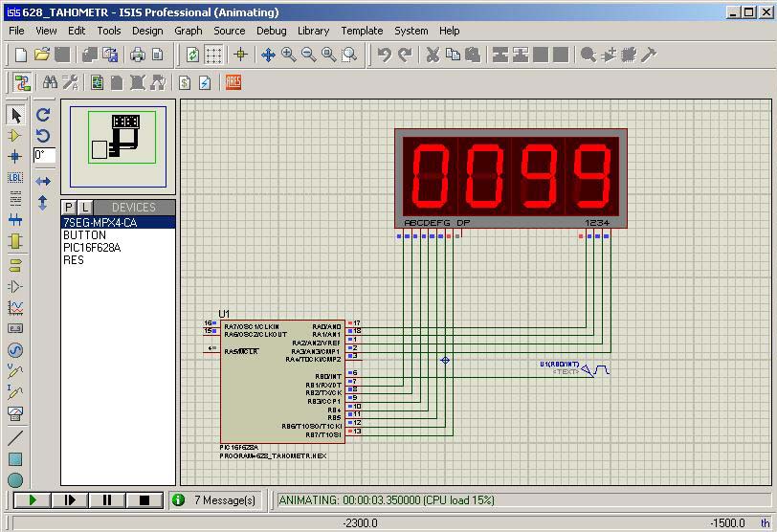Toggle the grid display icon

click(x=214, y=55)
